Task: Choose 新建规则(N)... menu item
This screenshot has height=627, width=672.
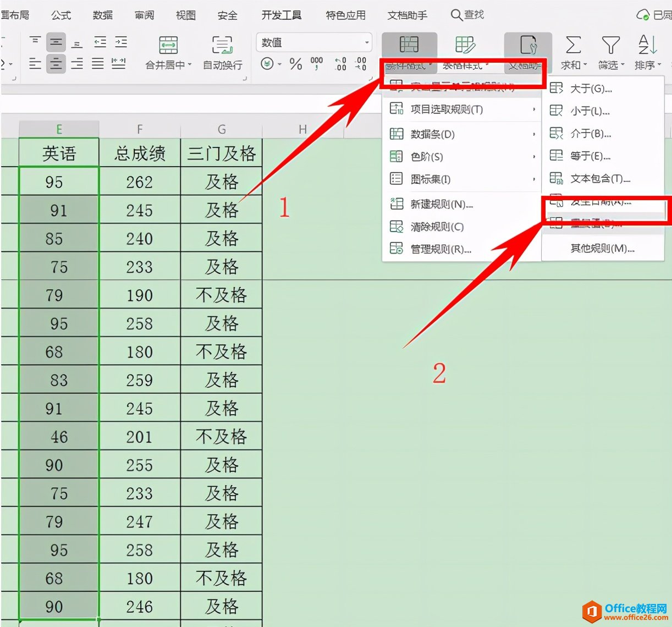Action: [462, 204]
